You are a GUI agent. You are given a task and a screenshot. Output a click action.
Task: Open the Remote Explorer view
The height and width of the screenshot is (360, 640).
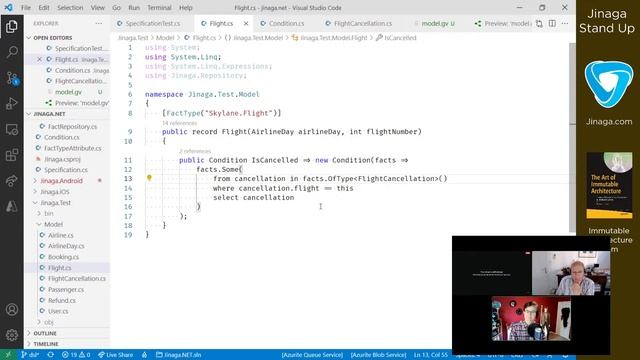pos(12,129)
